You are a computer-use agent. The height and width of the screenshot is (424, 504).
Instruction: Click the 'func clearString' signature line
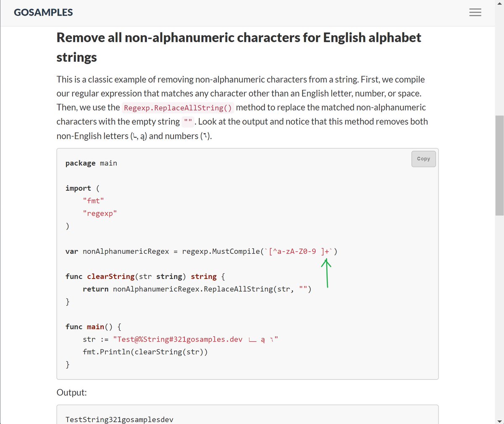pyautogui.click(x=145, y=277)
